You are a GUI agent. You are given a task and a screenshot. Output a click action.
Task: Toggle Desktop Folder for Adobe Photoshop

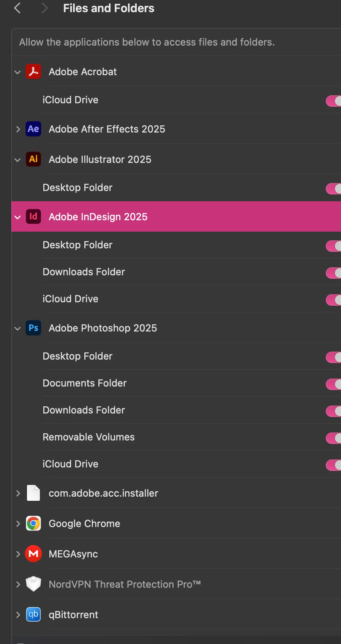click(x=333, y=357)
